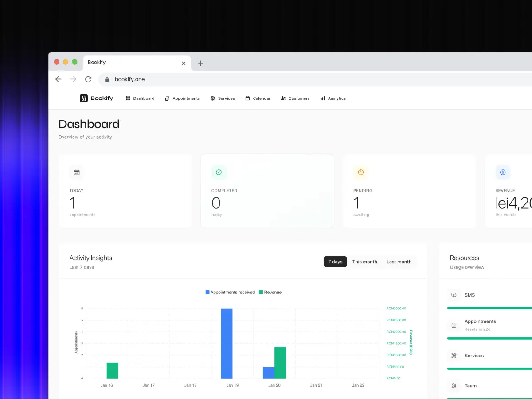This screenshot has width=532, height=399.
Task: Switch activity view to This month
Action: [364, 262]
